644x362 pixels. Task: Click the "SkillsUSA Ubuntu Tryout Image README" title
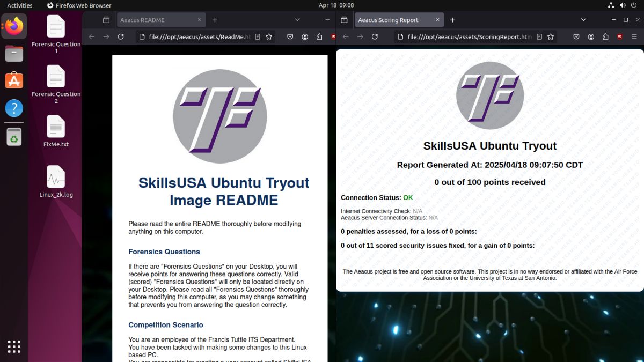tap(224, 191)
